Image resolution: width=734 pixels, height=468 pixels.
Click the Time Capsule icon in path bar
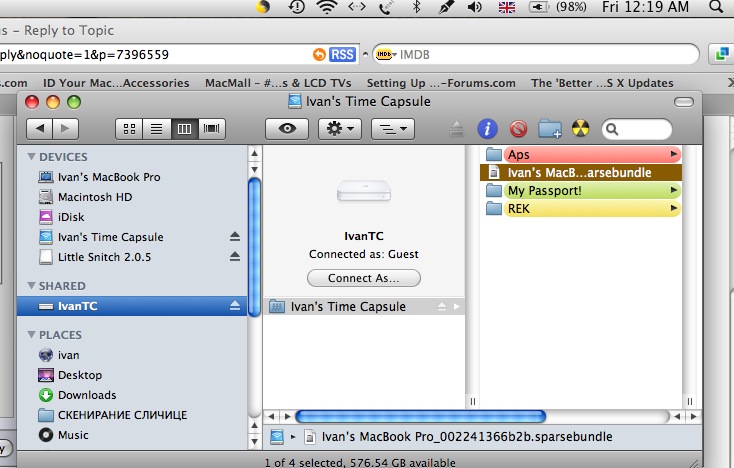tap(277, 437)
